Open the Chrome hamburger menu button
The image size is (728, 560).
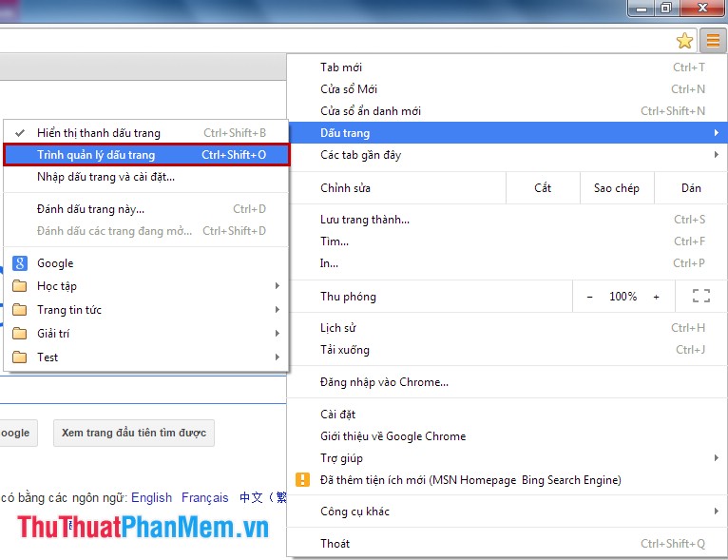click(x=713, y=40)
